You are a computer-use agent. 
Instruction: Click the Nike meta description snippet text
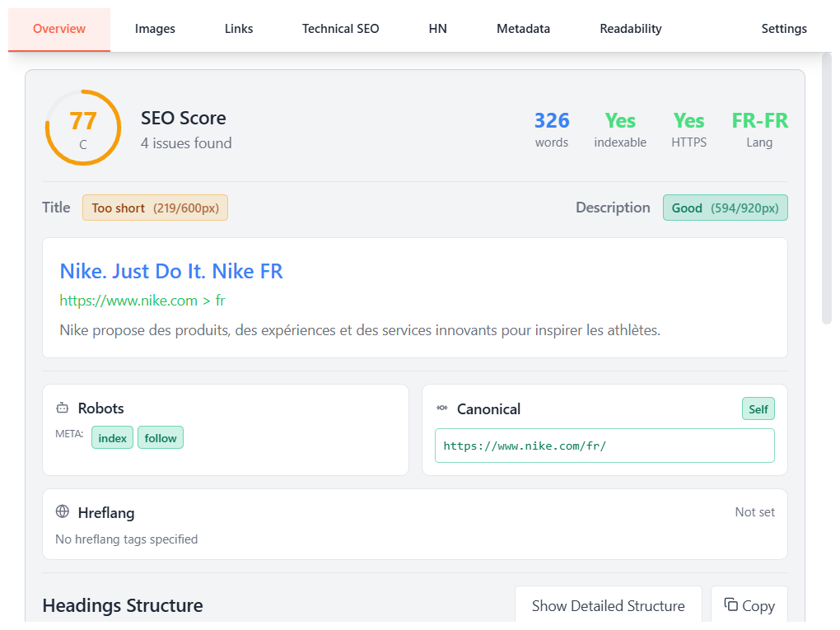click(359, 330)
